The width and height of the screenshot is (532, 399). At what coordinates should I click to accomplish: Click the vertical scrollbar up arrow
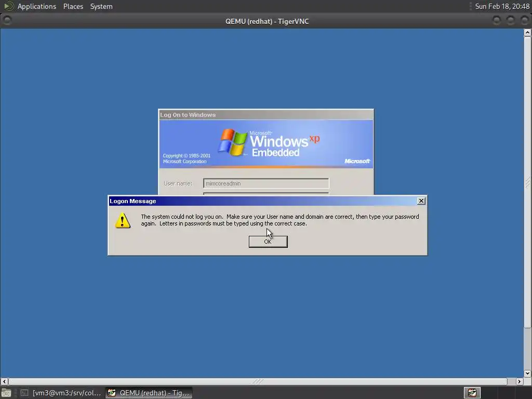pyautogui.click(x=527, y=33)
